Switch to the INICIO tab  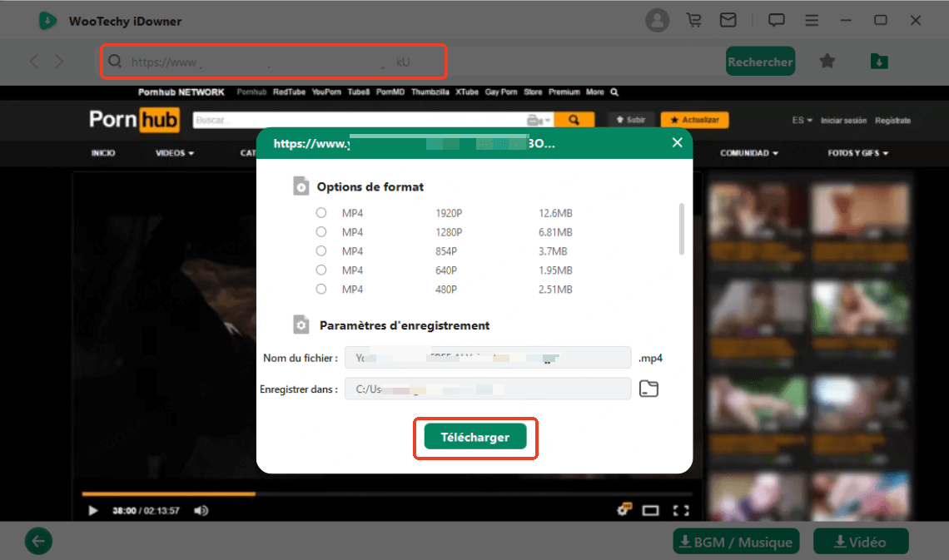pos(103,153)
